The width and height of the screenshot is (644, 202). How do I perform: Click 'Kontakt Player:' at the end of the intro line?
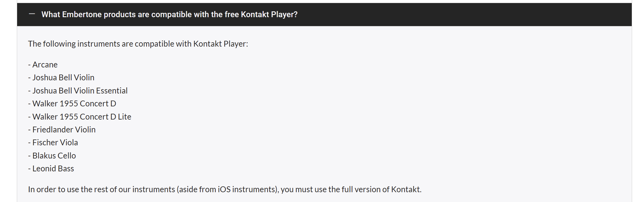220,44
